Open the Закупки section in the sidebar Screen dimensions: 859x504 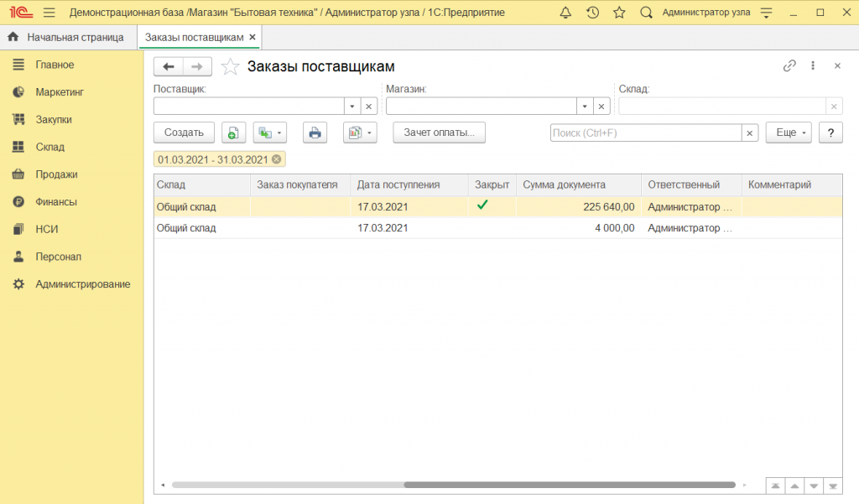(53, 119)
